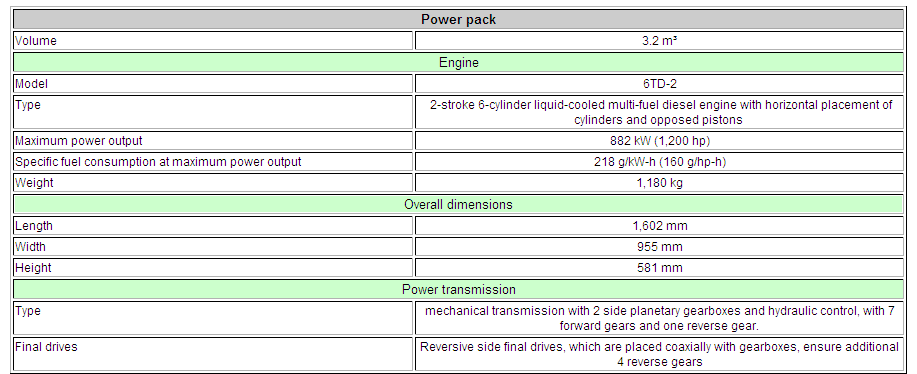Click the 218 g/kW-h fuel consumption value
Viewport: 917px width, 374px height.
click(x=660, y=162)
